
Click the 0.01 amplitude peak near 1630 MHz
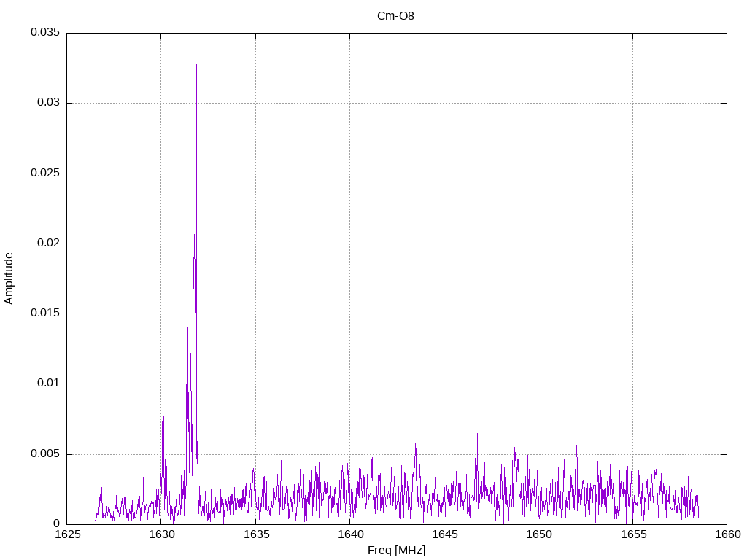point(163,384)
